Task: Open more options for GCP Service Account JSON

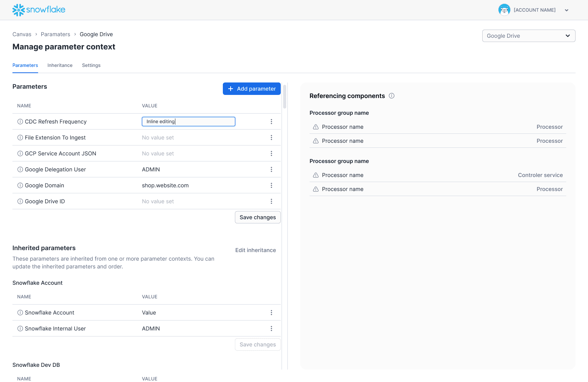Action: pyautogui.click(x=271, y=154)
